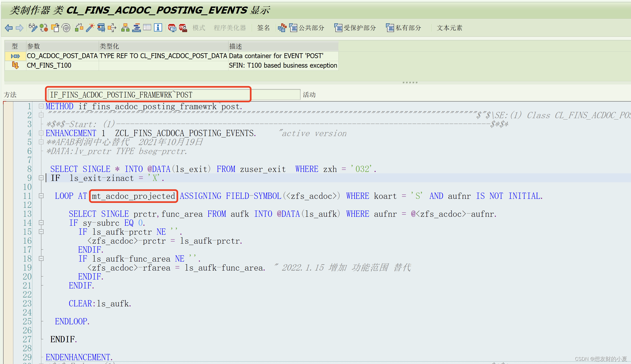
Task: Click the SELECT SINGLE statement on line 8
Action: point(214,169)
